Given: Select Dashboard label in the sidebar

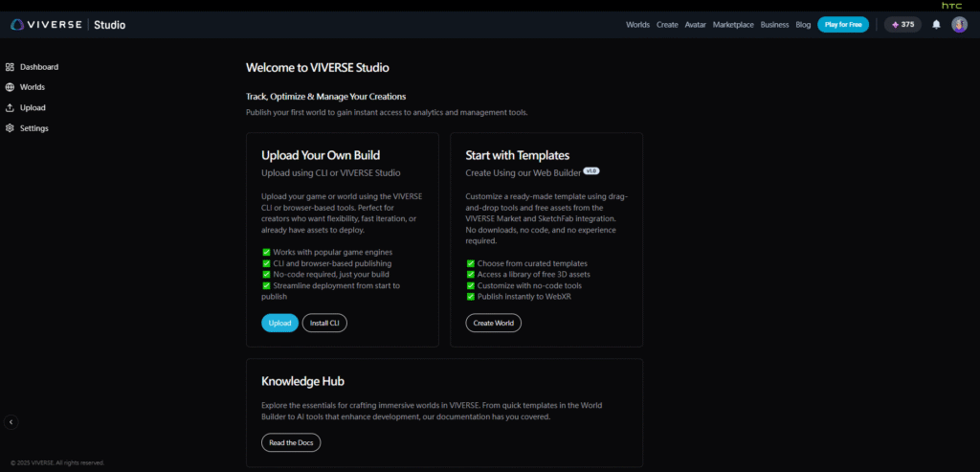Looking at the screenshot, I should pos(38,67).
